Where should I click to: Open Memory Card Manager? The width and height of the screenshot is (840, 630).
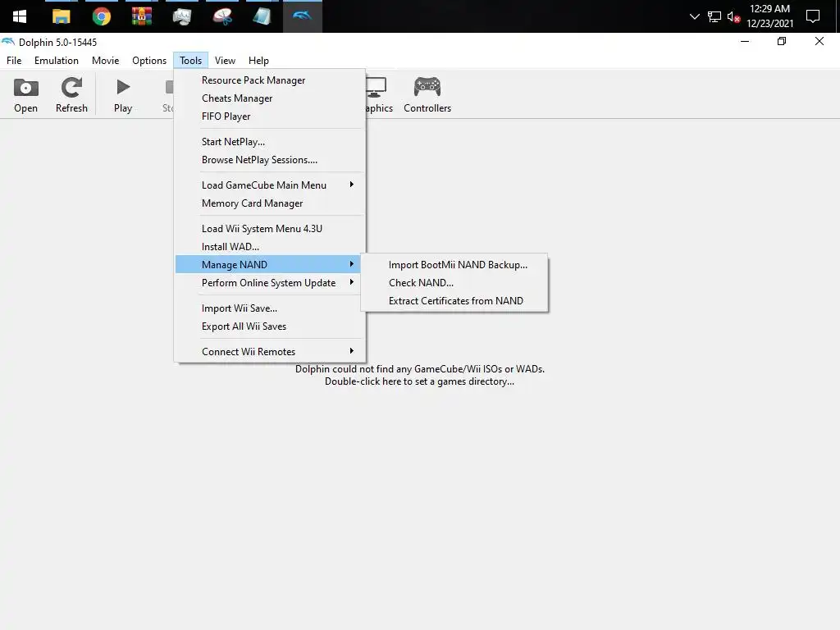270,203
